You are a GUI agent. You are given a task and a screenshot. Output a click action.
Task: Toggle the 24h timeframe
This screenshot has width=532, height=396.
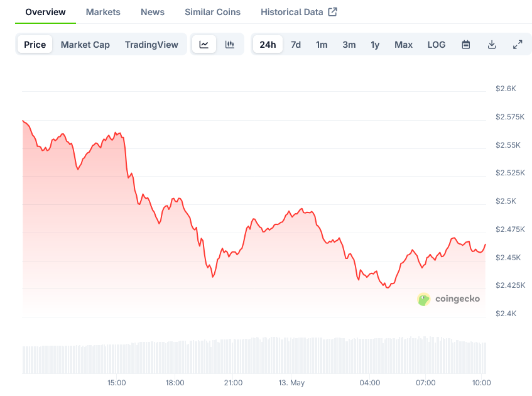coord(268,44)
